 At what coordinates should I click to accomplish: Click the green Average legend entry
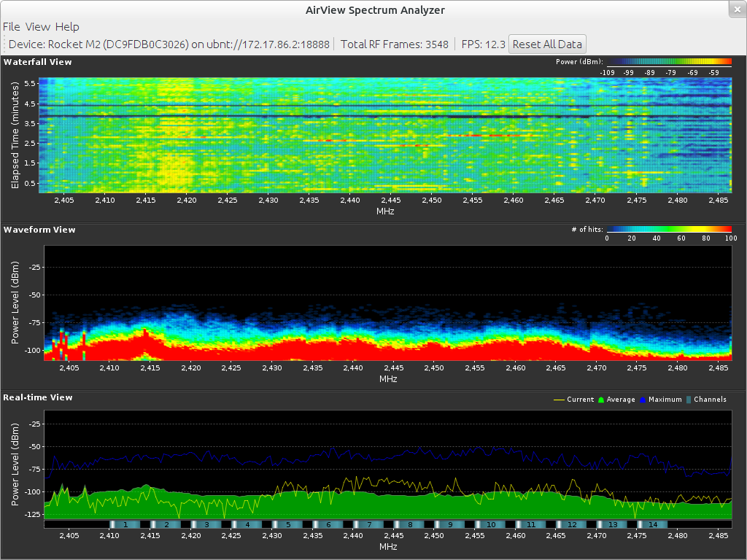click(621, 400)
